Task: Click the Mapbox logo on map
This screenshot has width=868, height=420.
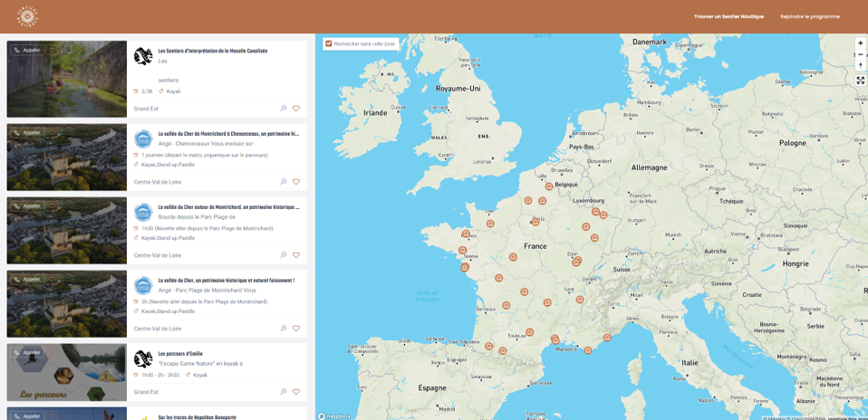Action: (x=335, y=415)
